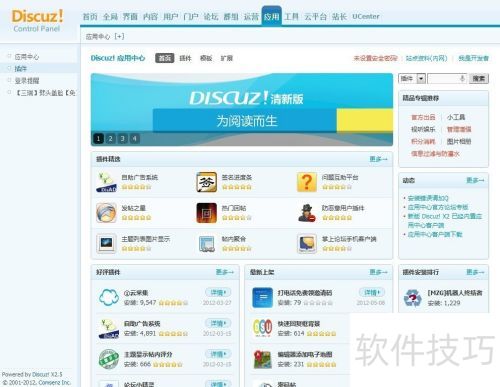Image resolution: width=500 pixels, height=387 pixels.
Task: Select 应用中心 in left sidebar
Action: tap(27, 57)
